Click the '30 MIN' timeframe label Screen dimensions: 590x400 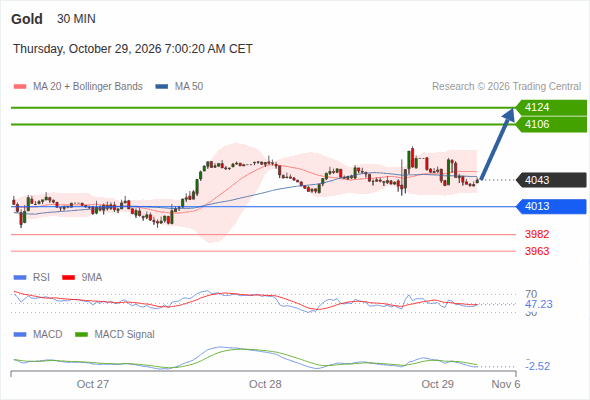(x=76, y=19)
